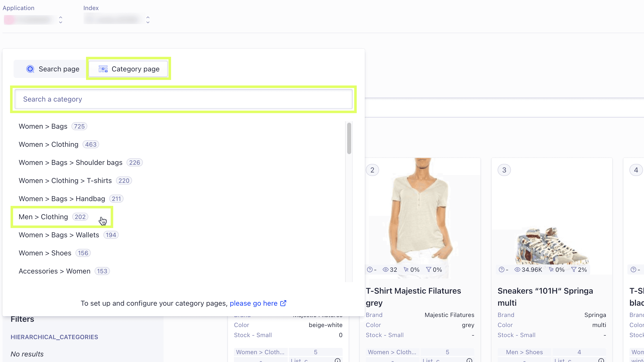Switch to the Category page tab
Viewport: 644px width, 362px height.
128,69
